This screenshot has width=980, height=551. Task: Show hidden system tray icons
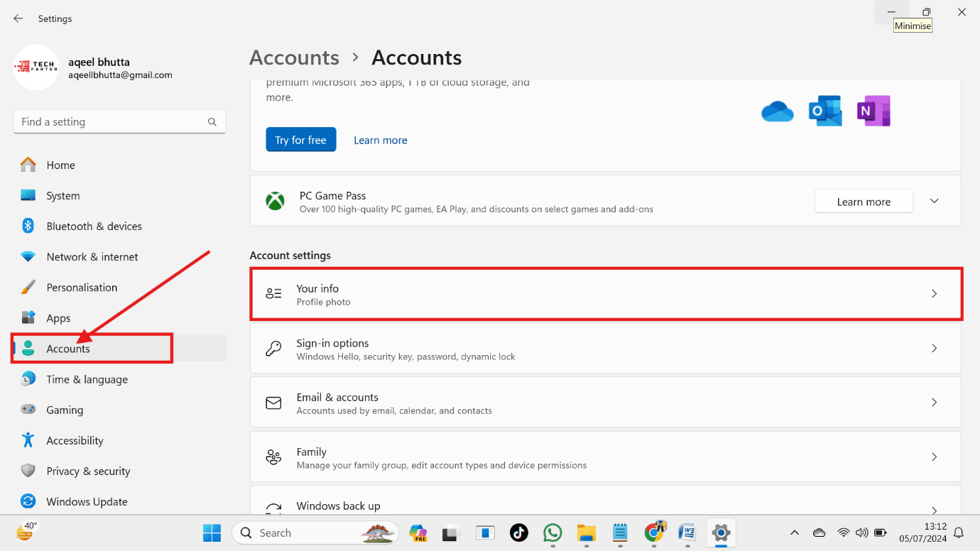tap(795, 533)
